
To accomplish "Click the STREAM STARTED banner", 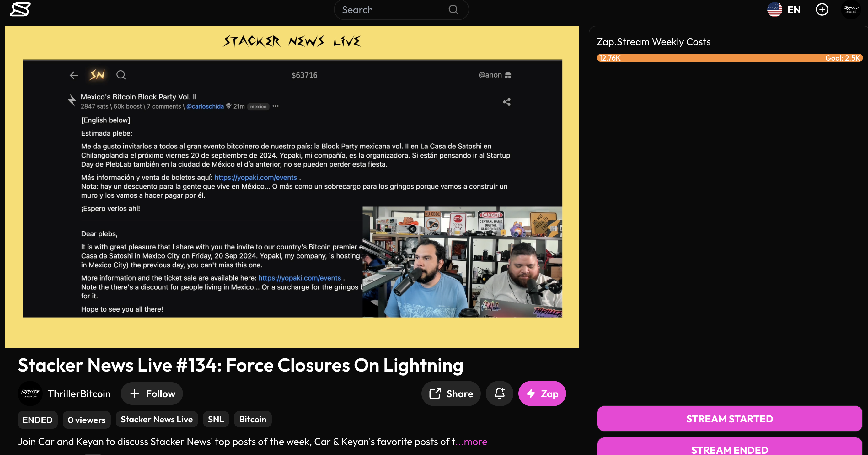I will 730,419.
